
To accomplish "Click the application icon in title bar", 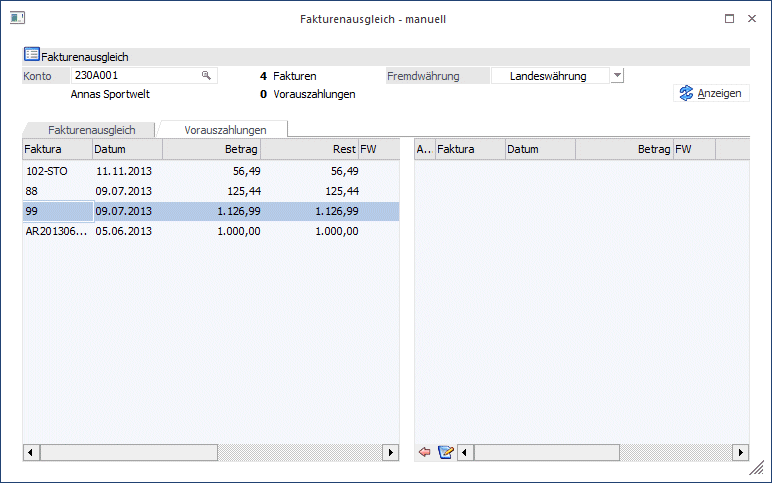I will [17, 18].
